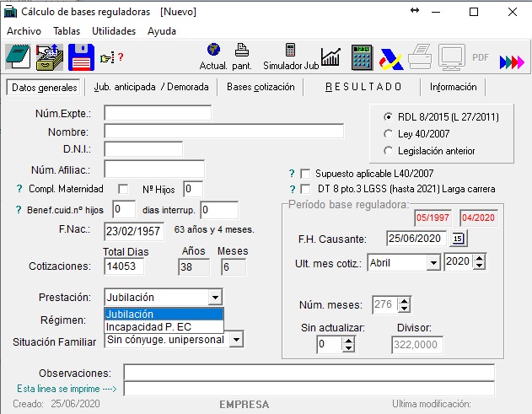
Task: Click the double-headed arrow title bar icon
Action: pyautogui.click(x=415, y=10)
